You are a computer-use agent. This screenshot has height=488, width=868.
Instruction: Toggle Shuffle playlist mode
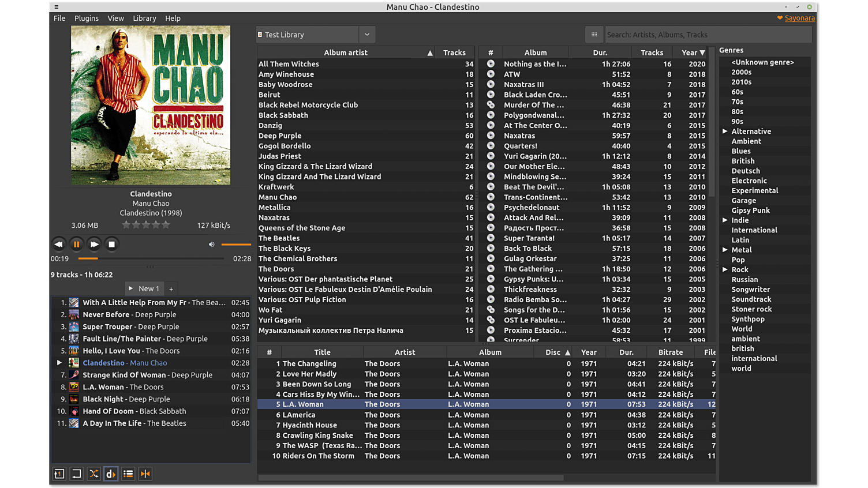click(x=93, y=474)
